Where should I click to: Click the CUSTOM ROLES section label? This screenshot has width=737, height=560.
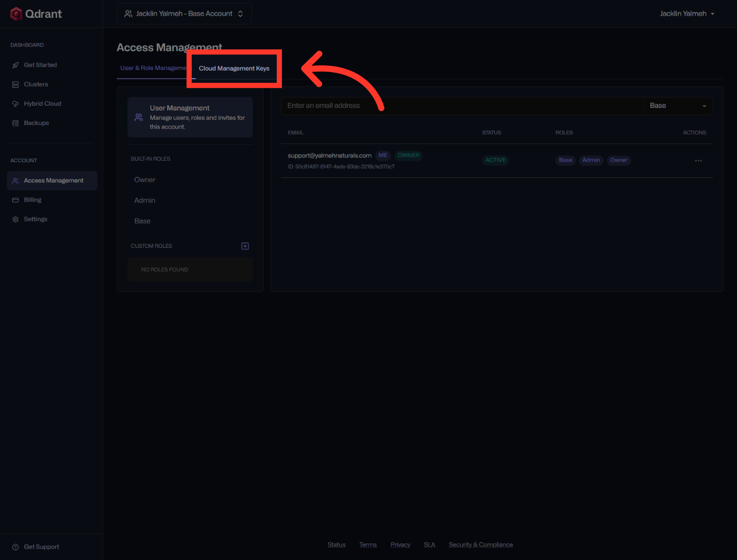tap(151, 246)
